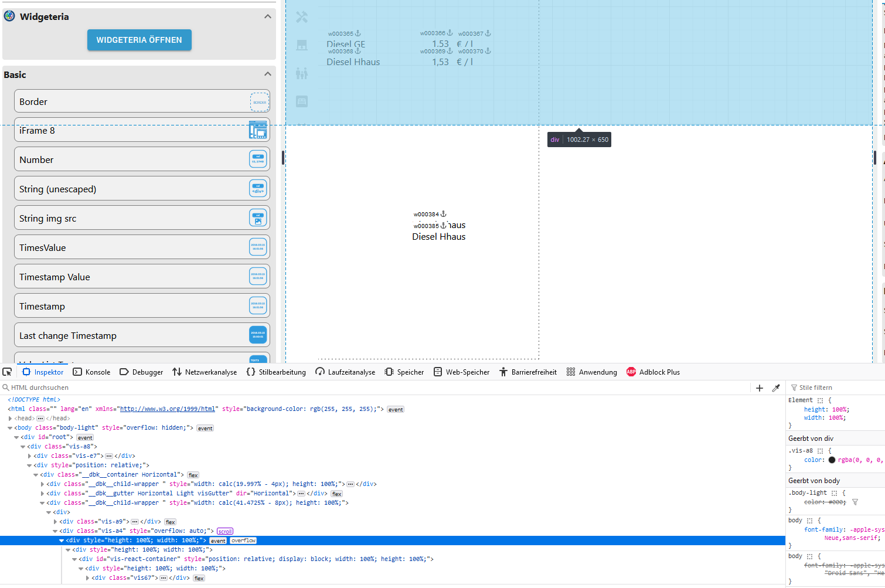This screenshot has width=885, height=588.
Task: Click the String img src widget icon
Action: [258, 218]
